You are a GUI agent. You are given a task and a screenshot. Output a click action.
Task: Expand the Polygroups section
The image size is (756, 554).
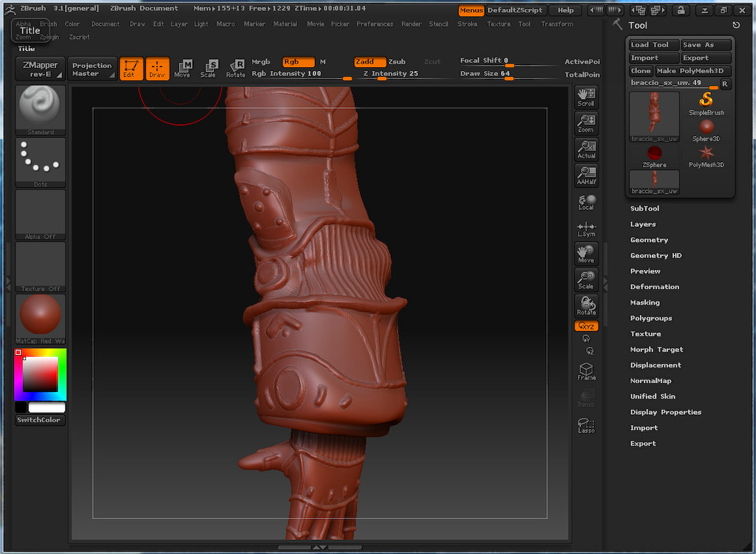651,319
